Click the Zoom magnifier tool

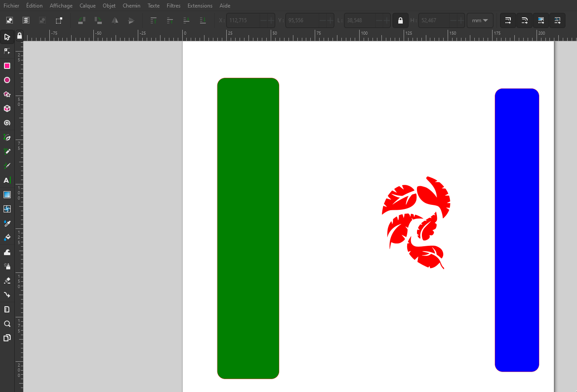point(7,324)
